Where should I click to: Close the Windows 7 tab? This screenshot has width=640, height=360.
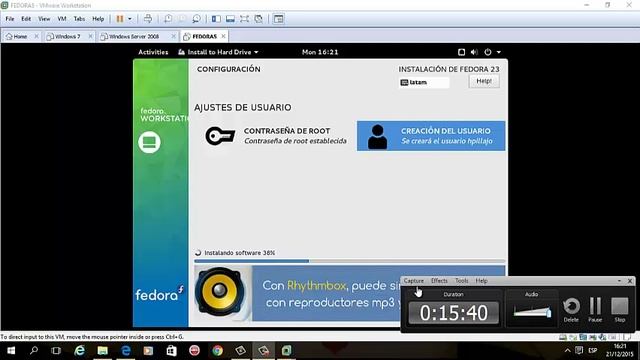coord(90,36)
